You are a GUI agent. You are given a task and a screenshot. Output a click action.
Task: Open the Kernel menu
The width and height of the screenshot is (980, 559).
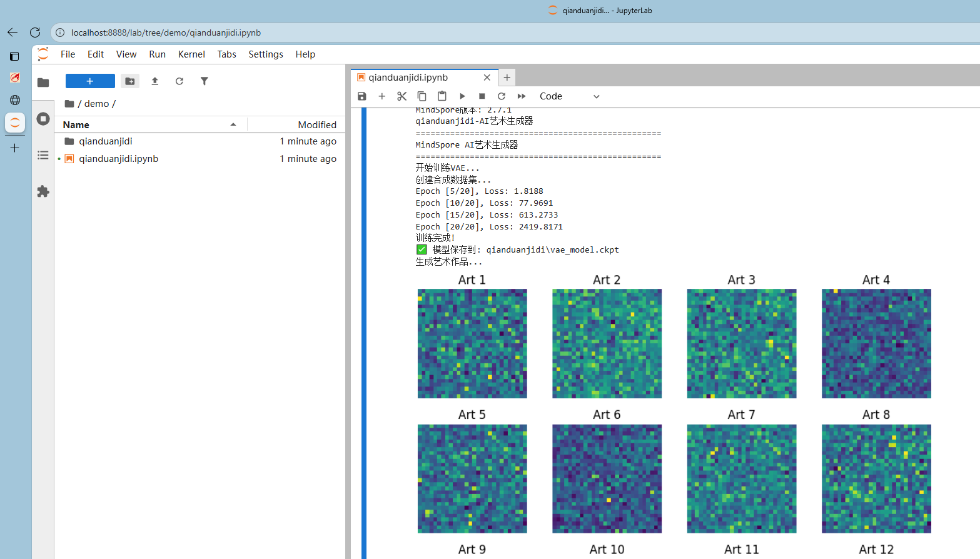(x=191, y=54)
